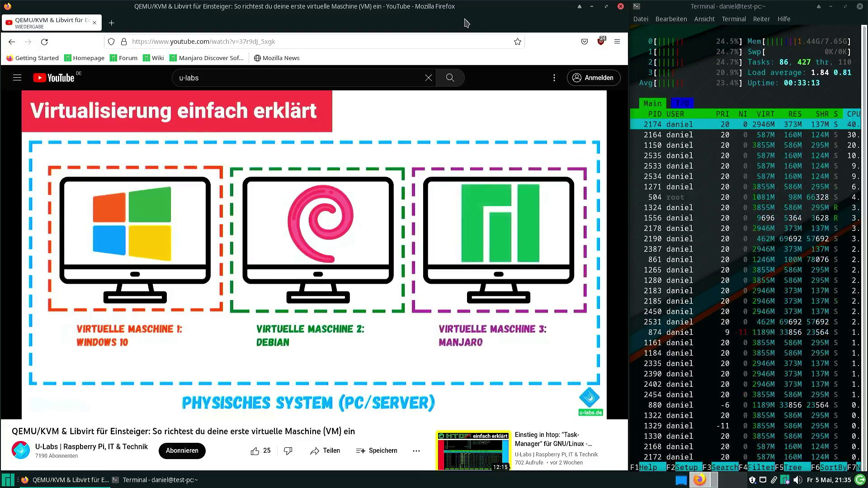Clear the YouTube search field
The width and height of the screenshot is (868, 488).
429,78
